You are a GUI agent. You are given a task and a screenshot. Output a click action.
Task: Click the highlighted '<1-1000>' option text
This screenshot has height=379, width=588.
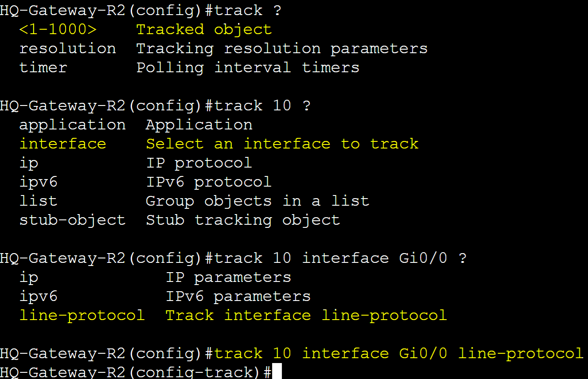coord(58,30)
